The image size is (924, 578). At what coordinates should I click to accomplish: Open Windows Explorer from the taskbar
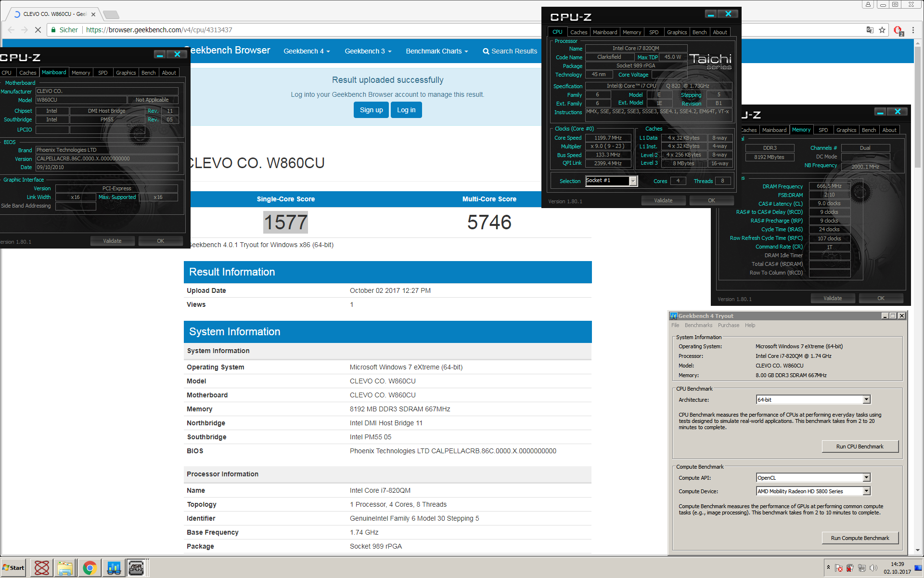(x=65, y=568)
